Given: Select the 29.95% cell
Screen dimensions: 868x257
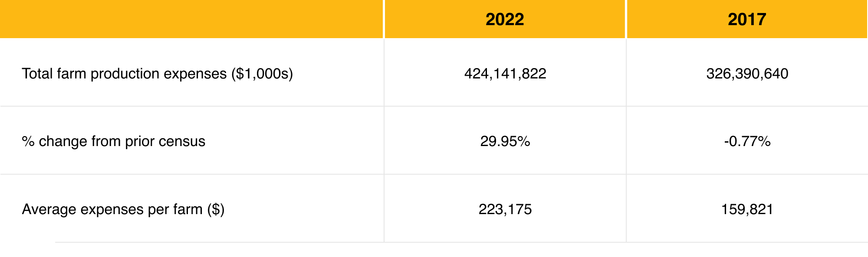Looking at the screenshot, I should (505, 141).
